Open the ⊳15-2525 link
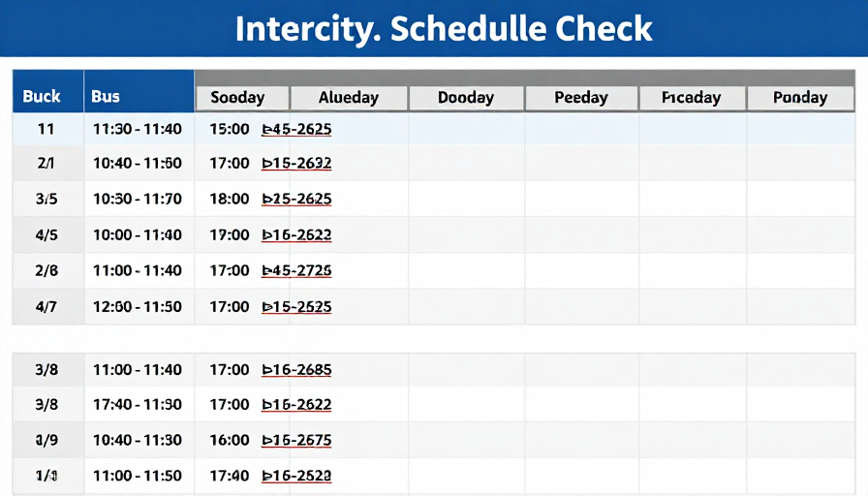 click(x=296, y=307)
